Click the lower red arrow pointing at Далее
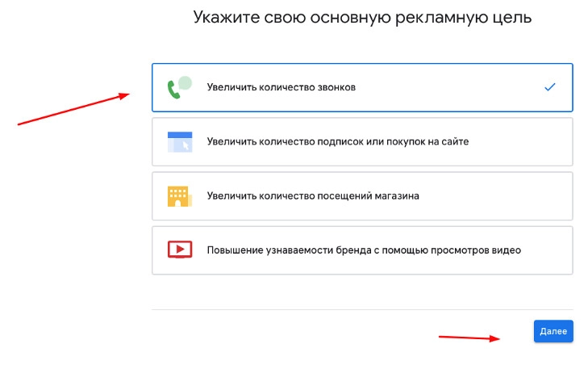588x365 pixels. pyautogui.click(x=468, y=337)
